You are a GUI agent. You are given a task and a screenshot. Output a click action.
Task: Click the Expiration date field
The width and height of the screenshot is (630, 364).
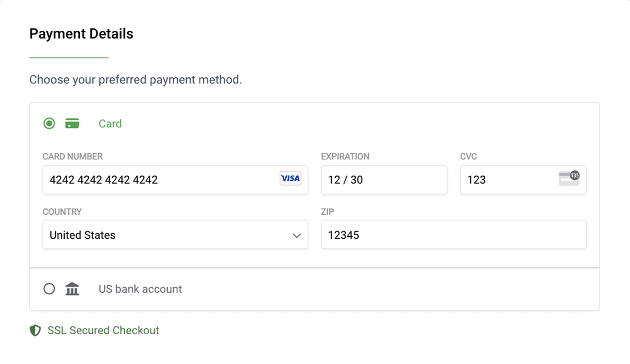pyautogui.click(x=384, y=180)
